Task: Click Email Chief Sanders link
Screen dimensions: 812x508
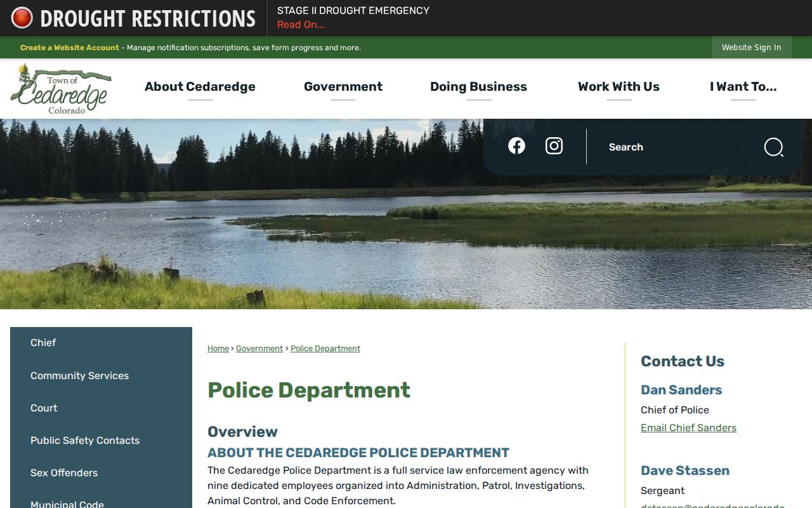Action: click(x=688, y=428)
